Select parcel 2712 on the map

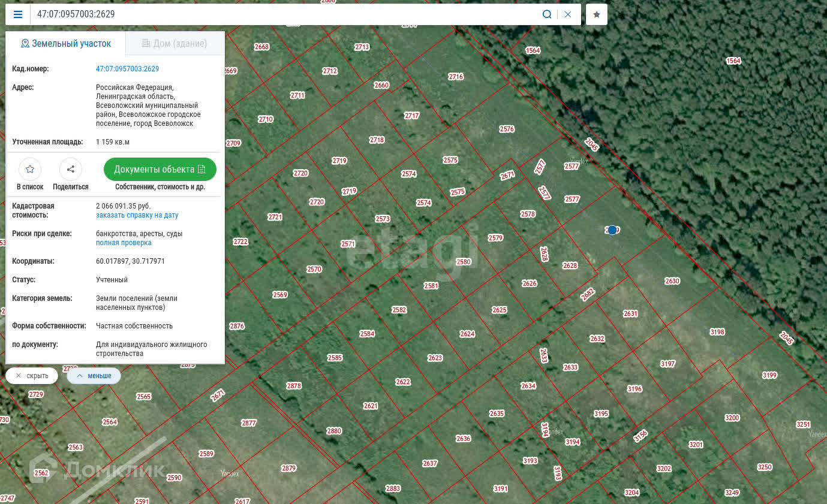click(330, 71)
